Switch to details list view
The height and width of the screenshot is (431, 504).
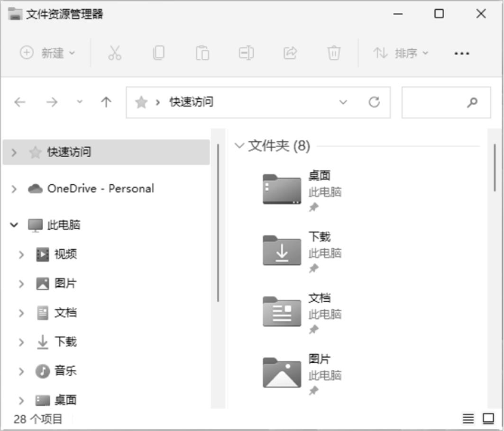468,419
